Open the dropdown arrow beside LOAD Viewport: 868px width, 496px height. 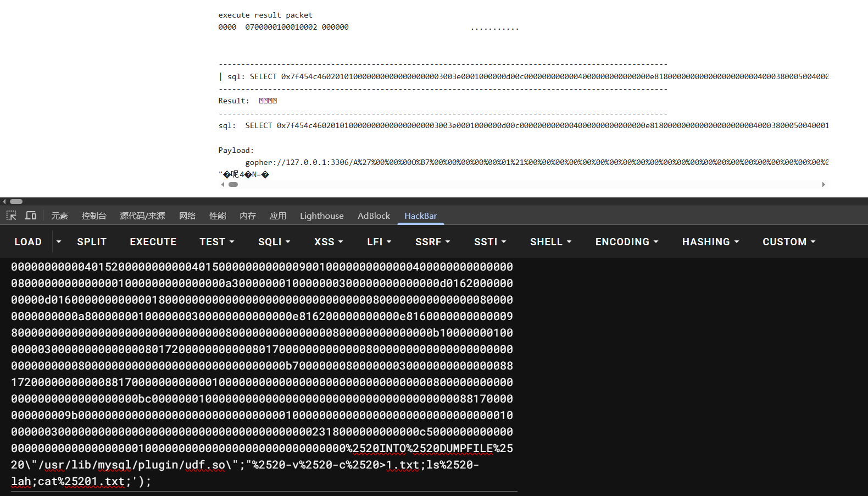(59, 242)
